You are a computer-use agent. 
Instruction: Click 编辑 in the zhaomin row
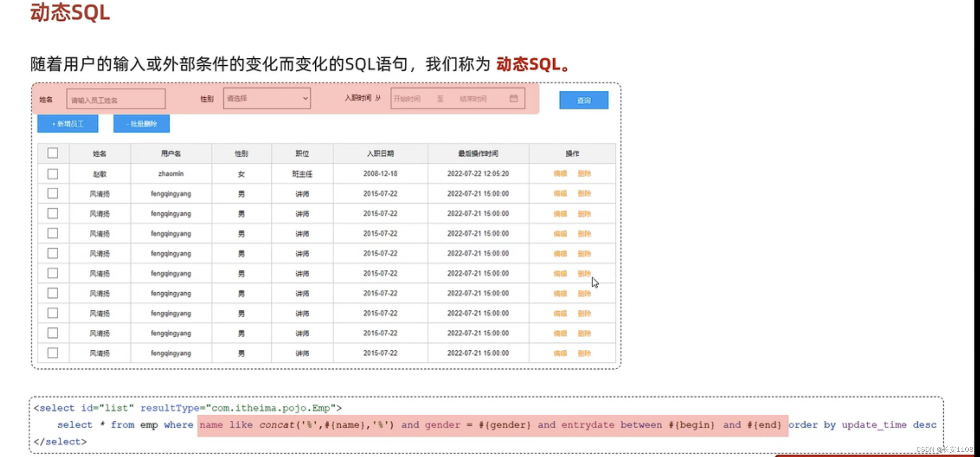(x=560, y=173)
